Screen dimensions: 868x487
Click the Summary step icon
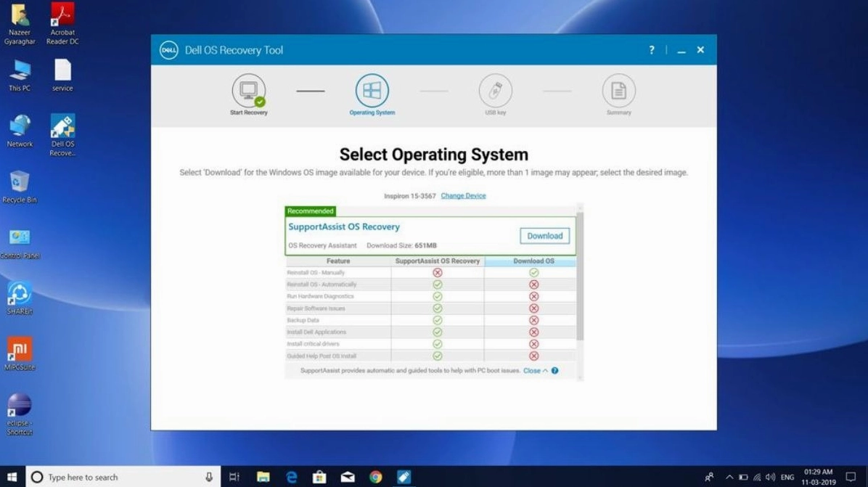618,91
